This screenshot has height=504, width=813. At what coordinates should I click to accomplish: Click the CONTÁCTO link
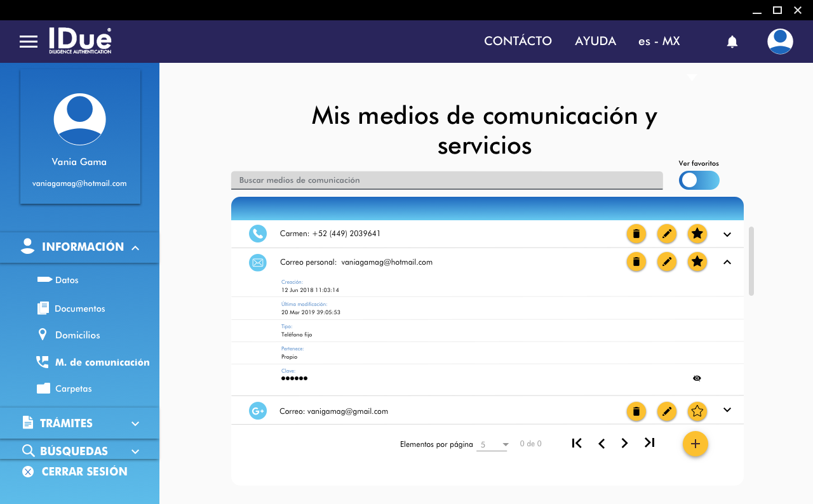coord(518,41)
